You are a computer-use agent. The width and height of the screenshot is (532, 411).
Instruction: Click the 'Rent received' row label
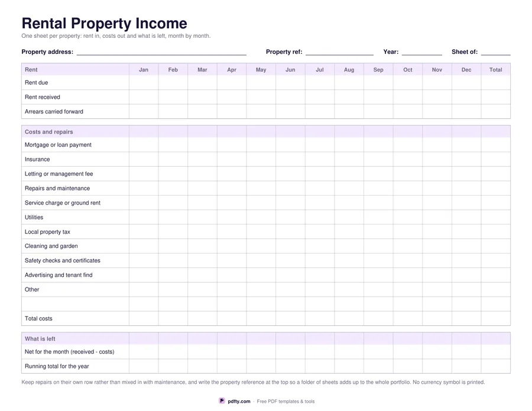(x=43, y=97)
